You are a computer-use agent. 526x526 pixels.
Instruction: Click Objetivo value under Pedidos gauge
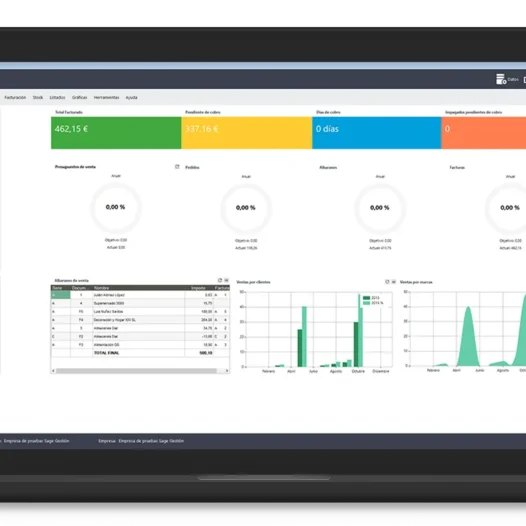point(246,241)
